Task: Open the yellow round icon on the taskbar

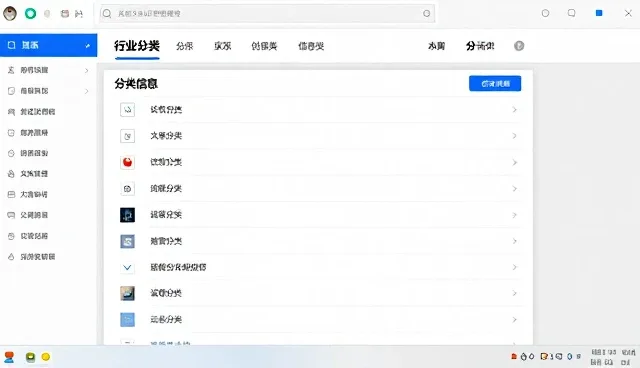Action: coord(46,357)
